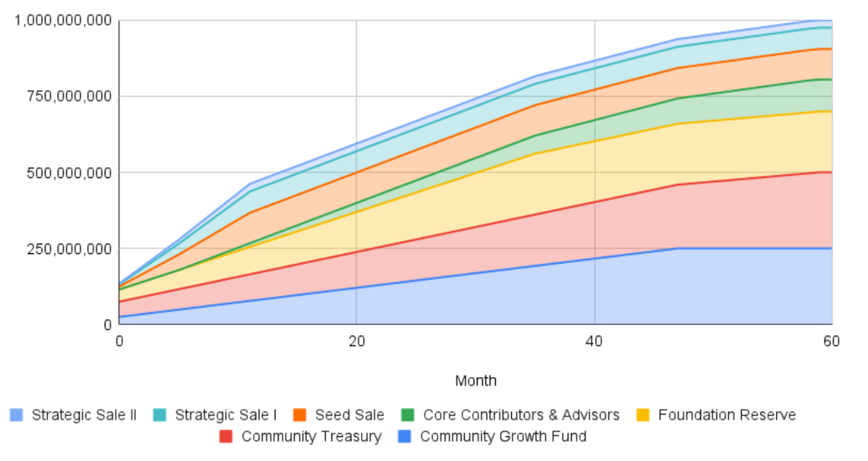Click the 20 label on the Month axis
This screenshot has height=461, width=868.
(x=357, y=342)
